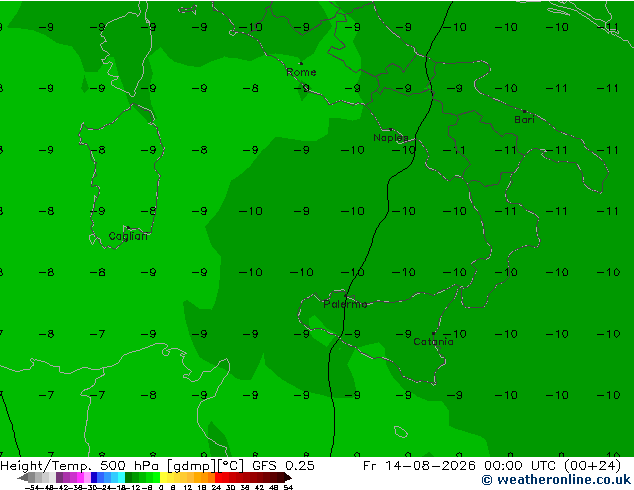Click the dark purple legend swatch near -42
634x490 pixels.
[x=59, y=477]
